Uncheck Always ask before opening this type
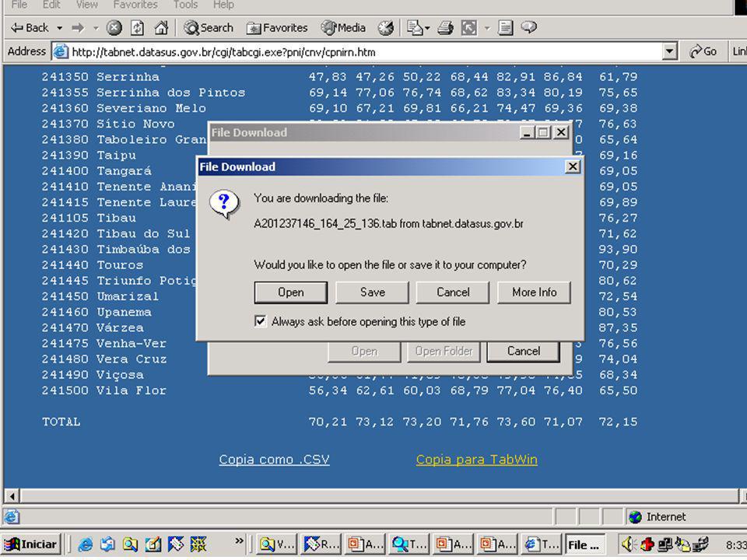The image size is (747, 560). [261, 321]
